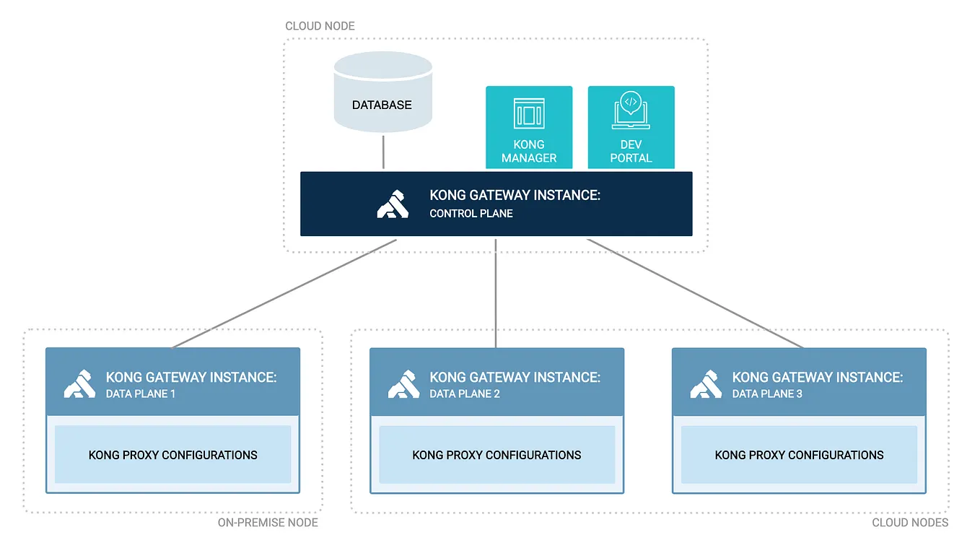The height and width of the screenshot is (543, 980).
Task: Select the Kong logo on Data Plane 1
Action: 79,383
